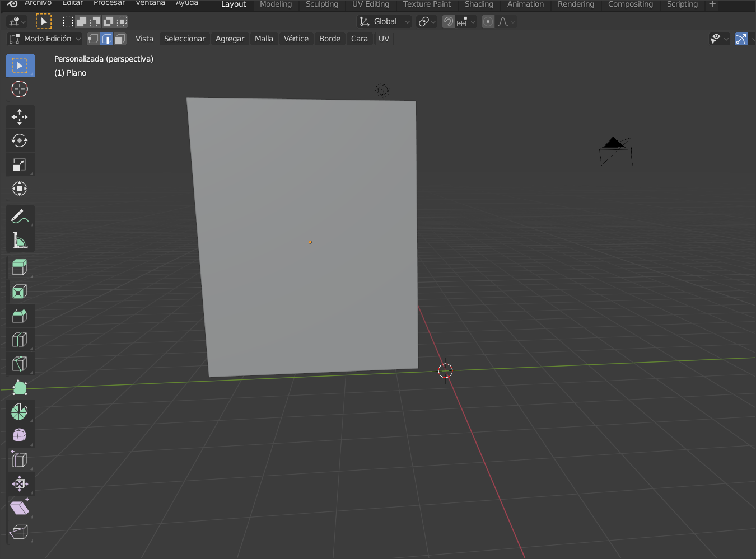This screenshot has width=756, height=559.
Task: Open object type visibility dropdown
Action: (719, 39)
